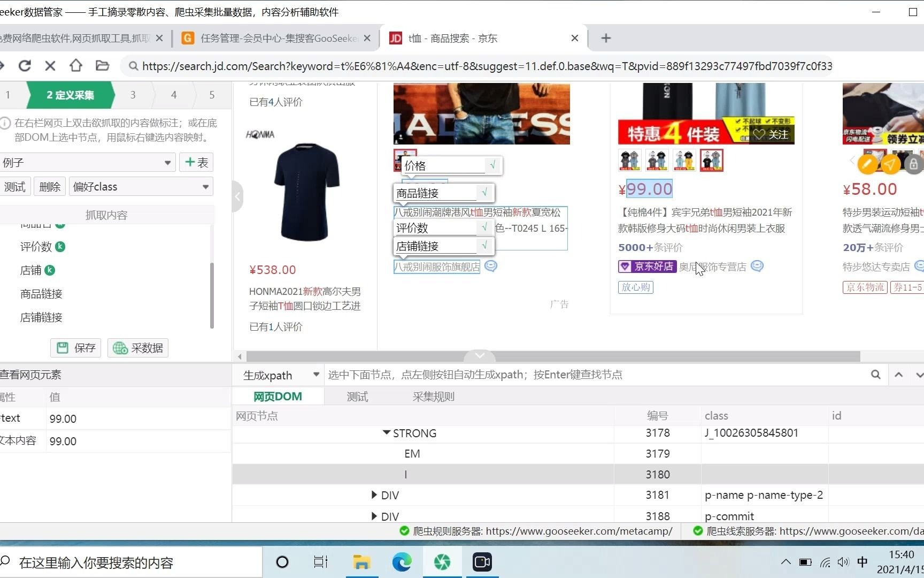The image size is (924, 578).
Task: Toggle the checkmark on the 评价数 label
Action: coord(484,227)
